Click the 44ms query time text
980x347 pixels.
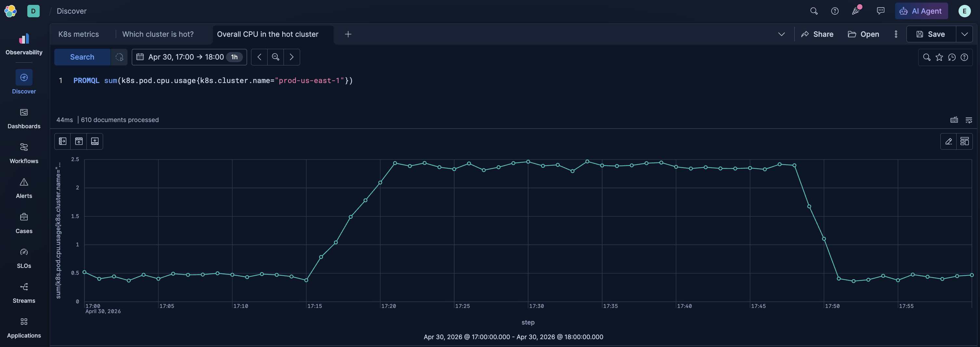point(65,120)
